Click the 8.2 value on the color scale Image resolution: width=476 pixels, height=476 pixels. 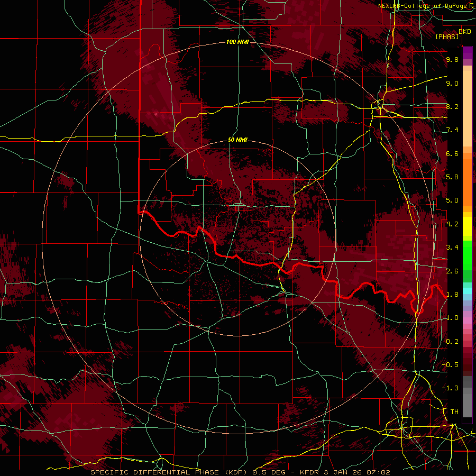pyautogui.click(x=452, y=106)
